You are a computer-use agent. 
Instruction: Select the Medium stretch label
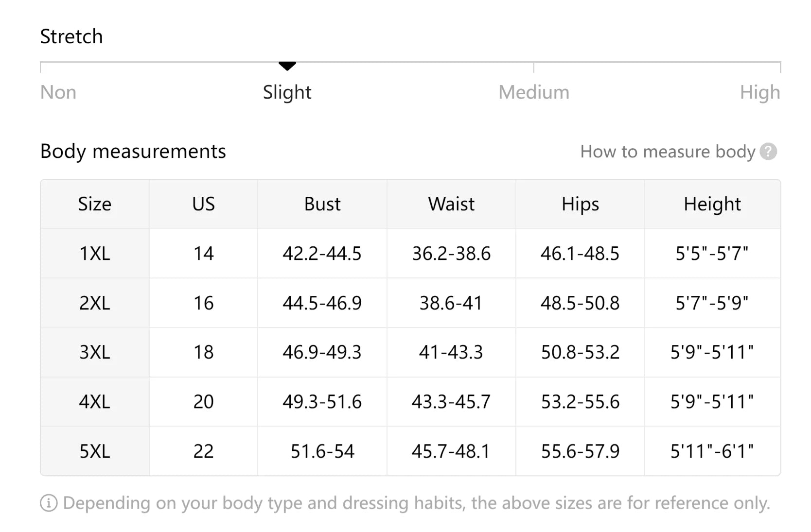(534, 92)
